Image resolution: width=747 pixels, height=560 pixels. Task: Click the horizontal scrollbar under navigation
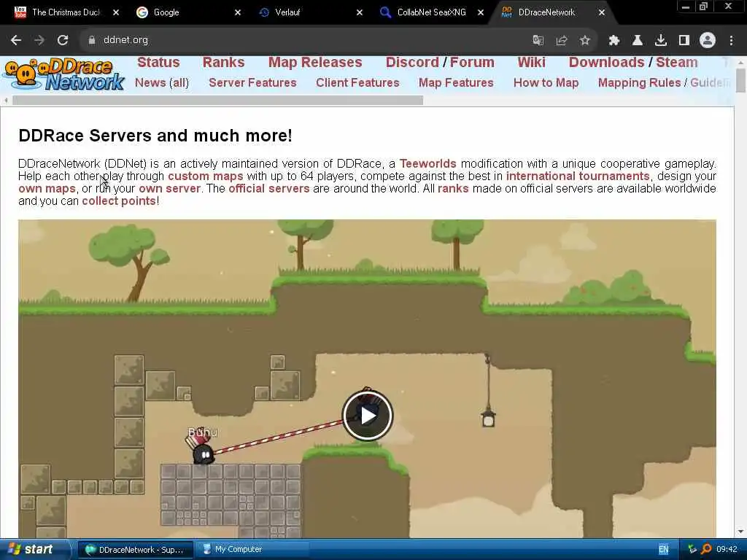(x=217, y=101)
